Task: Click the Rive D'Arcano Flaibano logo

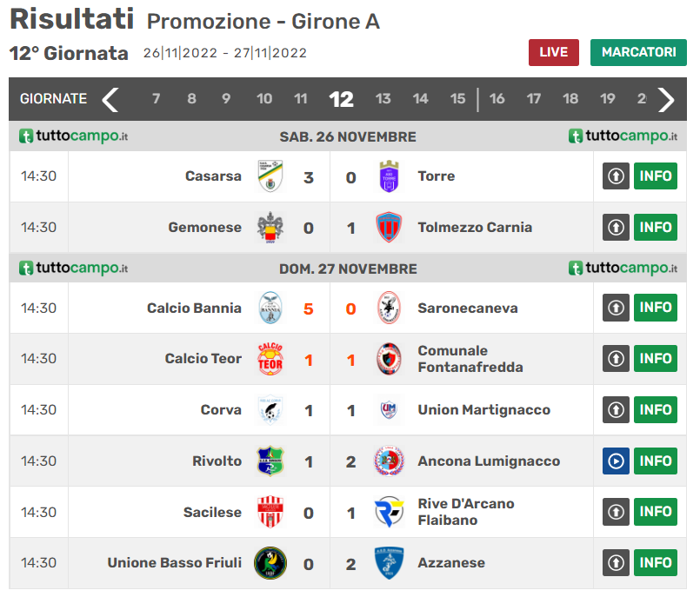Action: point(389,512)
